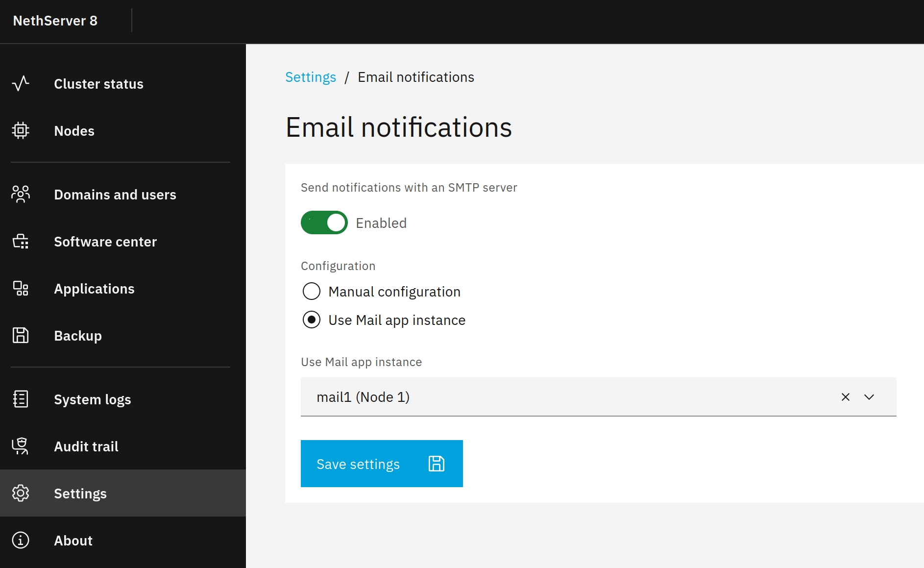Follow the Settings breadcrumb link
The image size is (924, 568).
pos(311,77)
